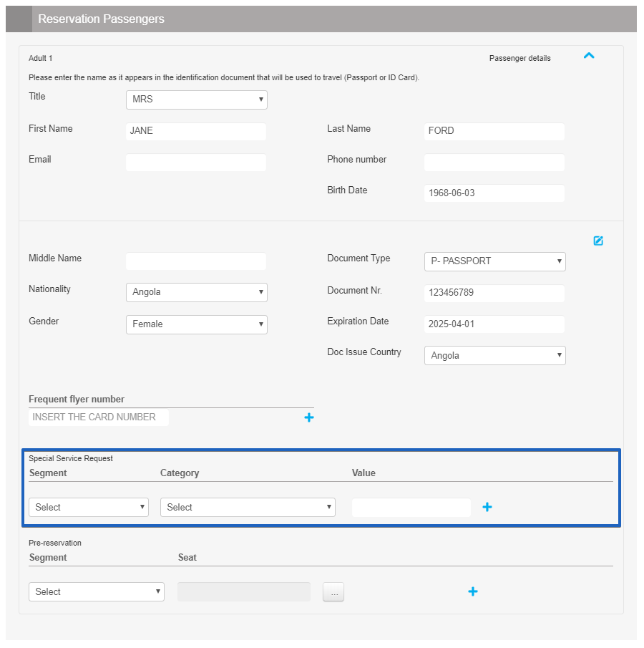Viewport: 644px width, 648px height.
Task: Click the Special Service Request Value field
Action: (411, 507)
